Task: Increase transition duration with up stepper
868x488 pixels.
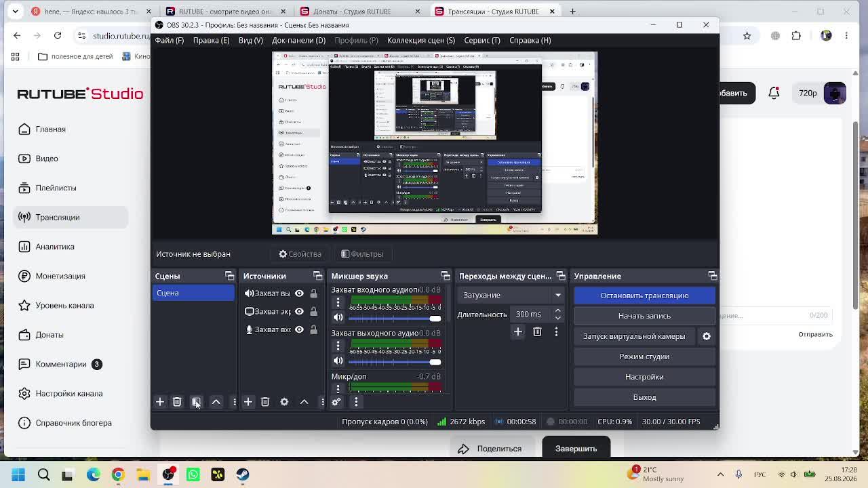Action: pyautogui.click(x=558, y=311)
